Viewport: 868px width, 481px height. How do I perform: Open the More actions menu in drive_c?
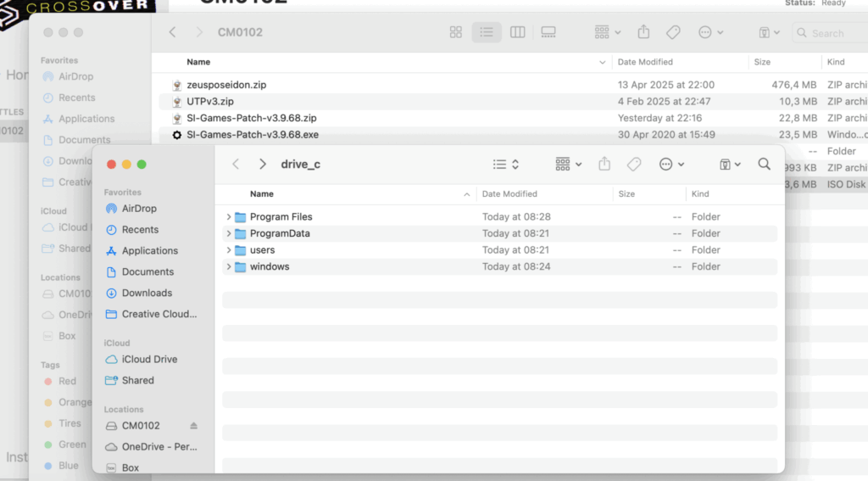(671, 165)
